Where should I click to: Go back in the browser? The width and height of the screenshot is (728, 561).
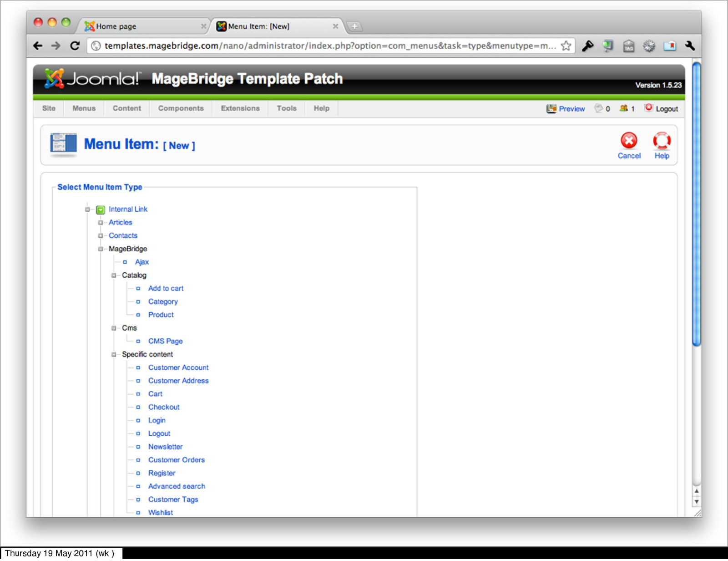38,46
